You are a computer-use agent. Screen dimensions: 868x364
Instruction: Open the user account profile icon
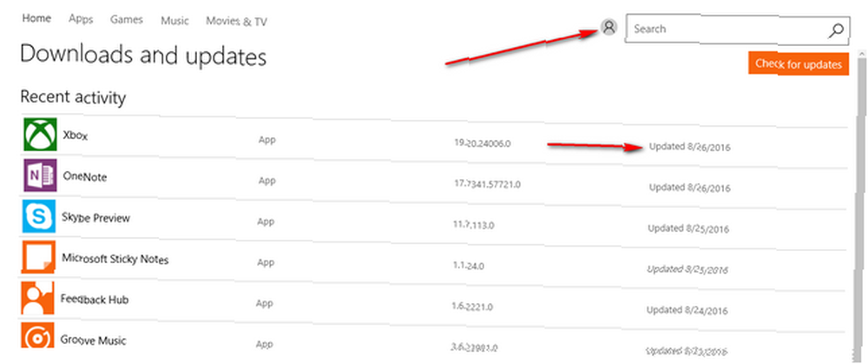[608, 28]
